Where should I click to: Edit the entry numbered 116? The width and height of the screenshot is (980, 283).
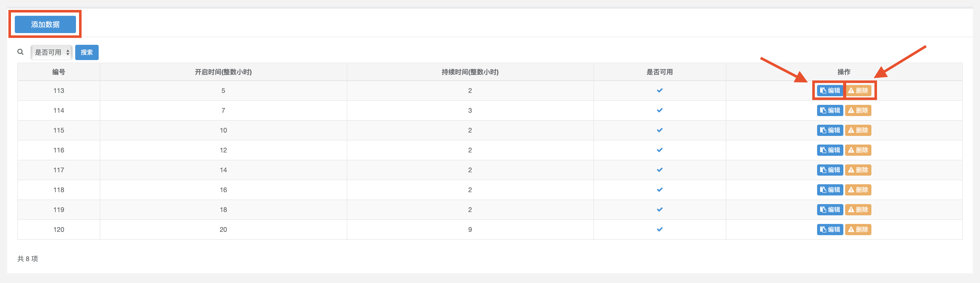coord(830,150)
